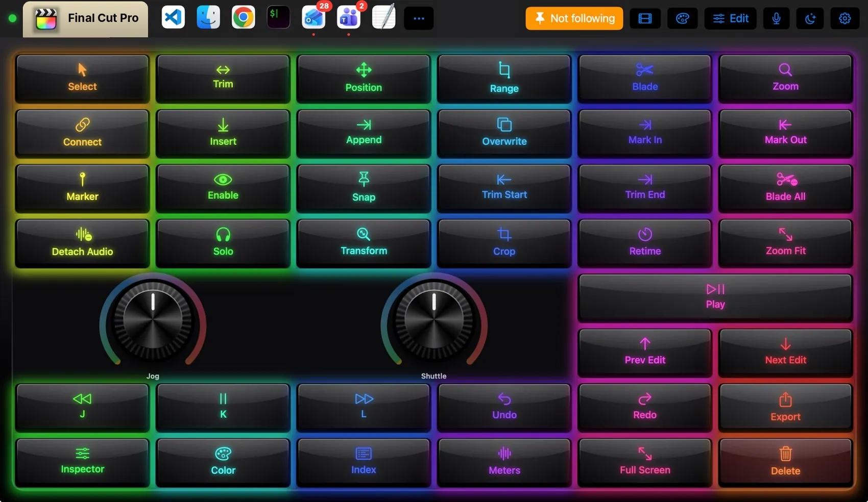868x502 pixels.
Task: Set Mark In point
Action: click(644, 133)
